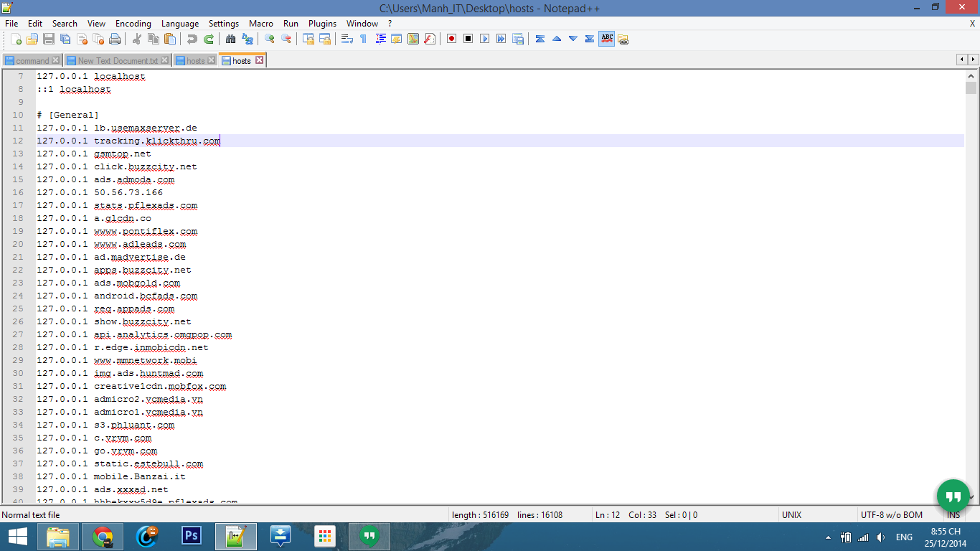Toggle the Show Indent Guide icon
The width and height of the screenshot is (980, 551).
click(380, 39)
